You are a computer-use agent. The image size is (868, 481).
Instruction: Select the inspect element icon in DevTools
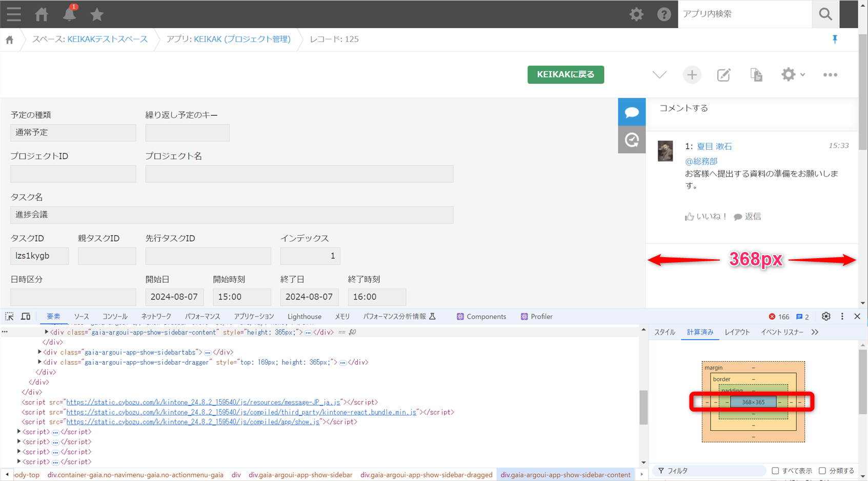tap(9, 316)
